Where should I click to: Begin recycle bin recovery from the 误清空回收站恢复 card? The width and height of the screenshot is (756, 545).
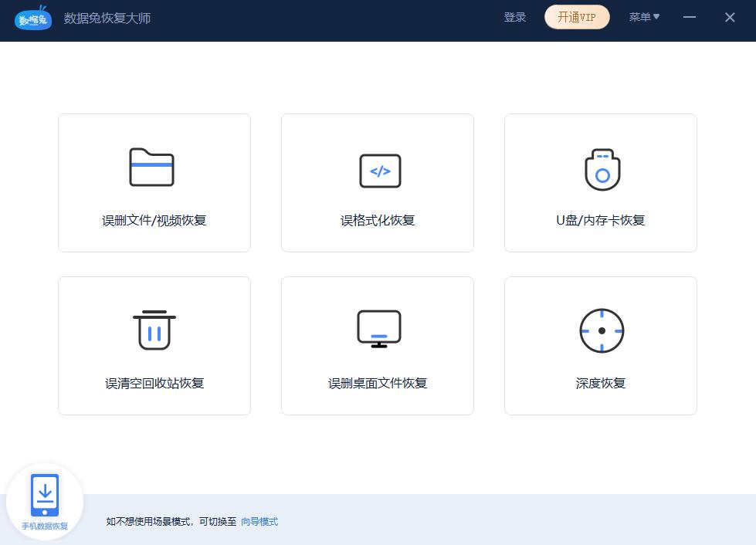(x=154, y=345)
